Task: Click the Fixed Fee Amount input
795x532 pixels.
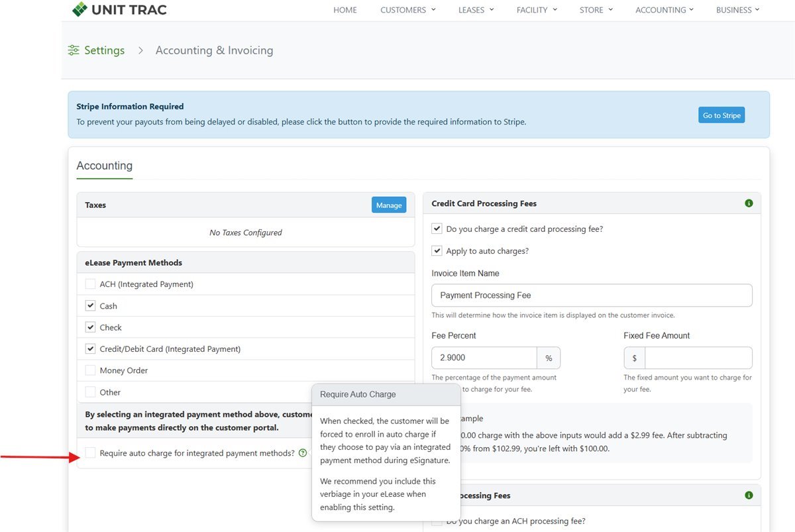Action: tap(698, 358)
